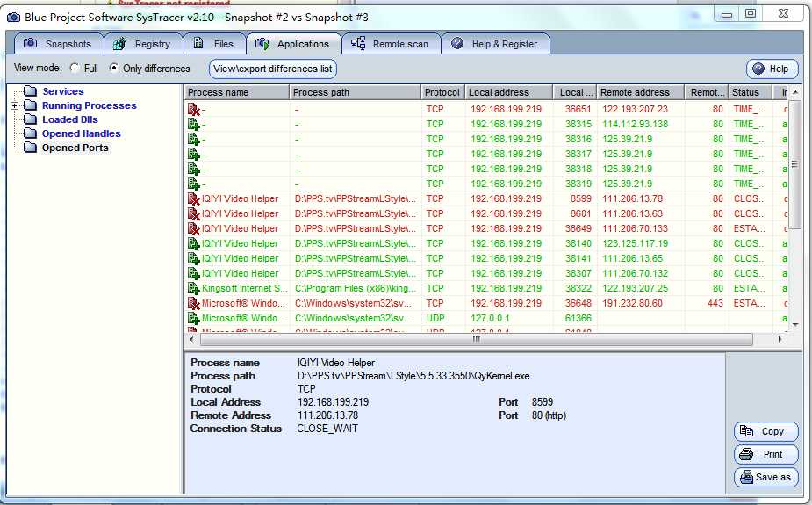Click the Save as button
The image size is (812, 505).
[x=765, y=477]
